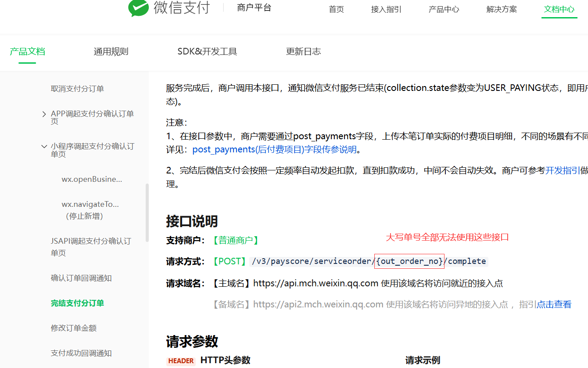The image size is (588, 368).
Task: Open the 开发指引 link
Action: [x=563, y=170]
